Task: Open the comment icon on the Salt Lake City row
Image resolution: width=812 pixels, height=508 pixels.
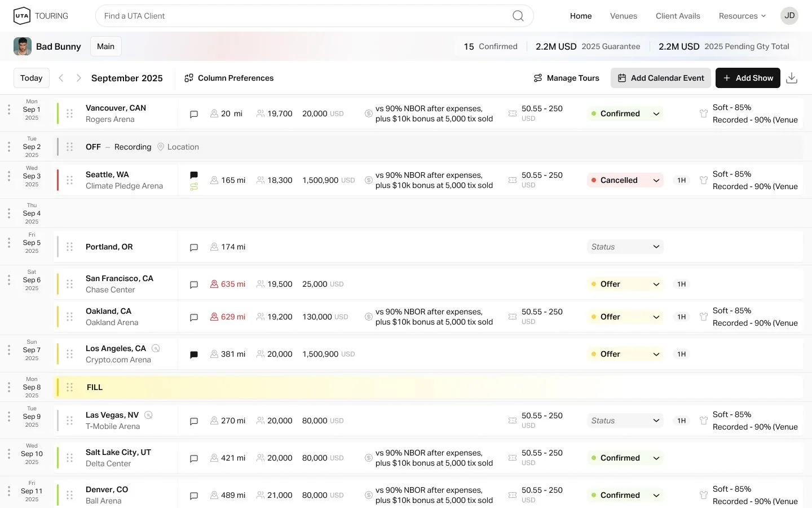Action: tap(194, 458)
